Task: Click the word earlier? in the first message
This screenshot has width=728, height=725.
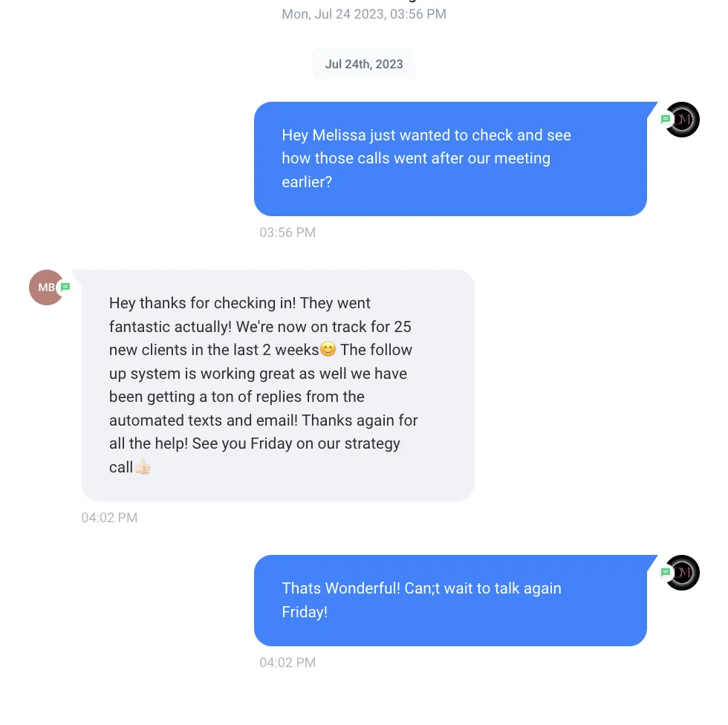Action: [x=307, y=181]
